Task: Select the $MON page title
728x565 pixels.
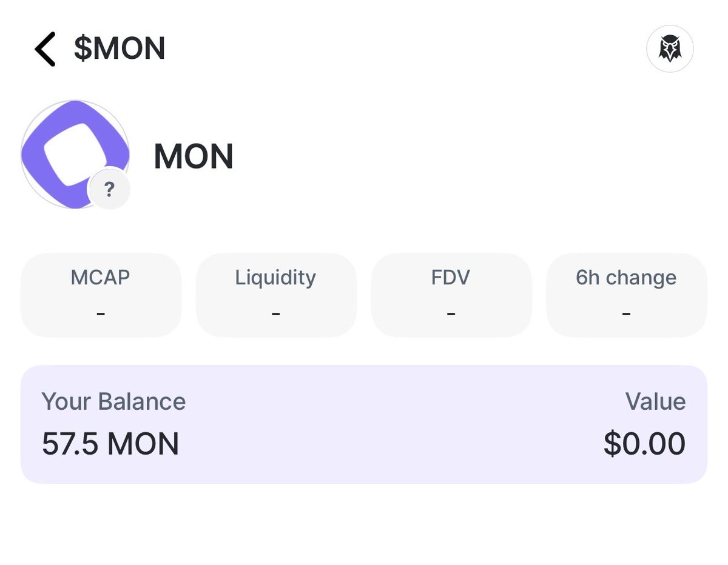Action: click(120, 49)
